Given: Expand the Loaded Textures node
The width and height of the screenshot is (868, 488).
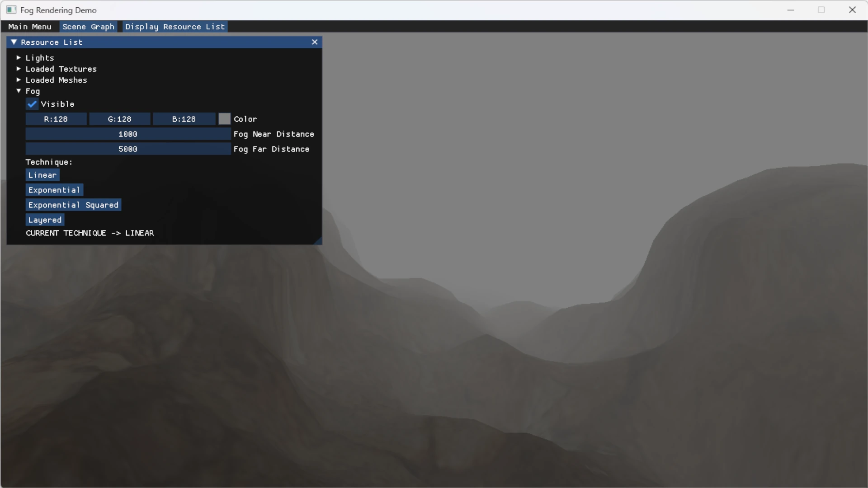Looking at the screenshot, I should coord(19,69).
